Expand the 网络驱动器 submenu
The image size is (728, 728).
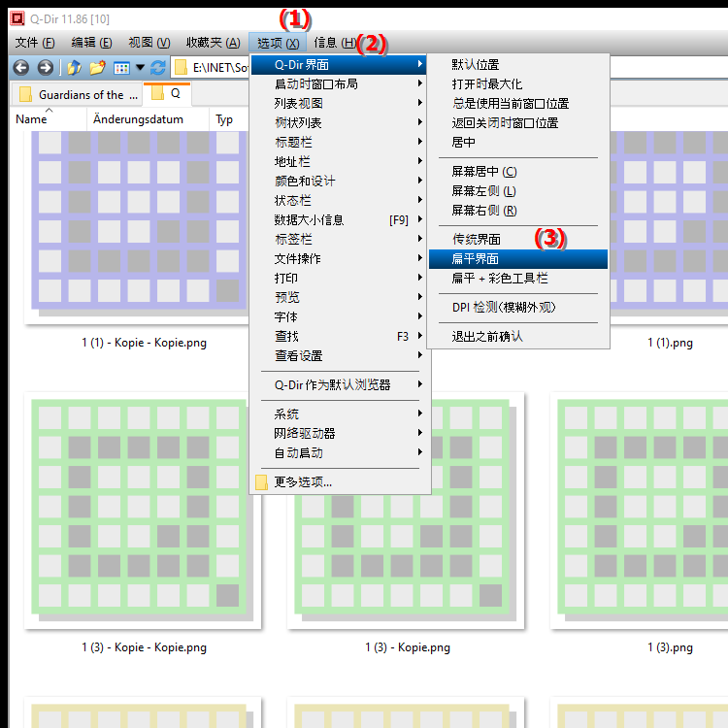pos(340,434)
